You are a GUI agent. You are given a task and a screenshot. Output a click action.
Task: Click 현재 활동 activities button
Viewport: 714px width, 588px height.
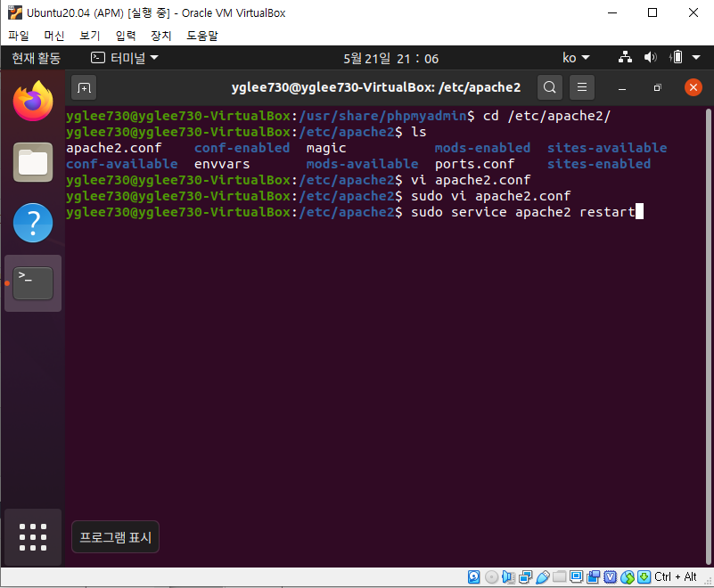coord(36,58)
